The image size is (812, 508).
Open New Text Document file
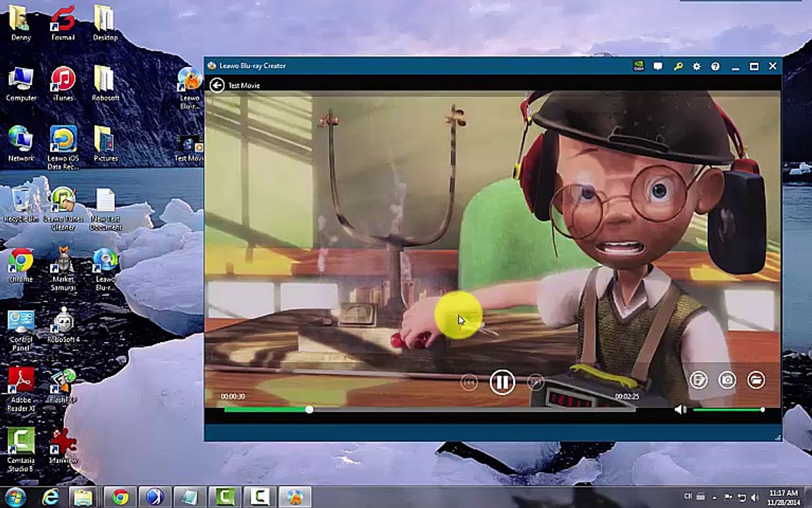pos(105,208)
